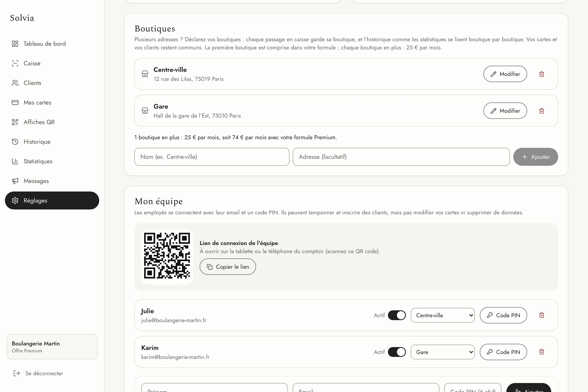Image resolution: width=588 pixels, height=392 pixels.
Task: Open Tableau de bord
Action: (52, 44)
